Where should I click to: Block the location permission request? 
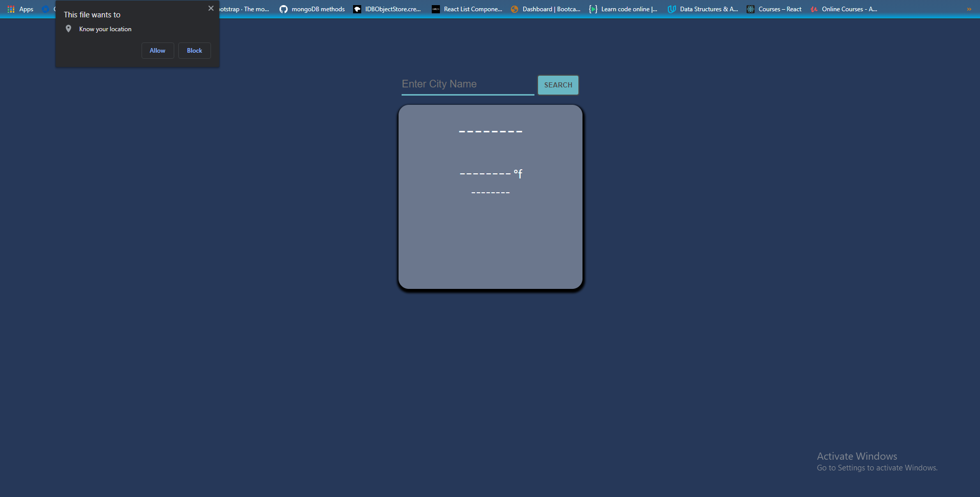pos(194,51)
